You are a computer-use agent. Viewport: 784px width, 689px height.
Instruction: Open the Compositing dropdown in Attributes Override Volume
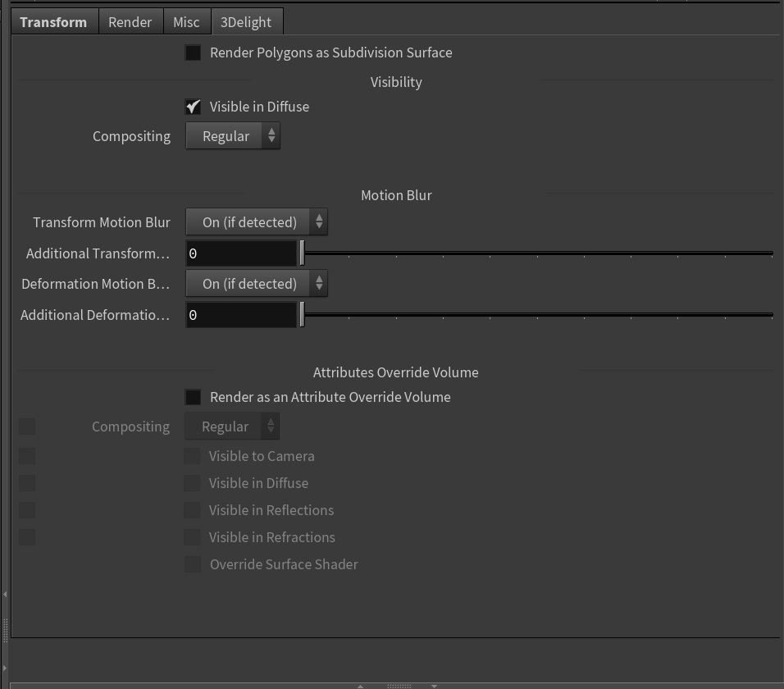(232, 426)
